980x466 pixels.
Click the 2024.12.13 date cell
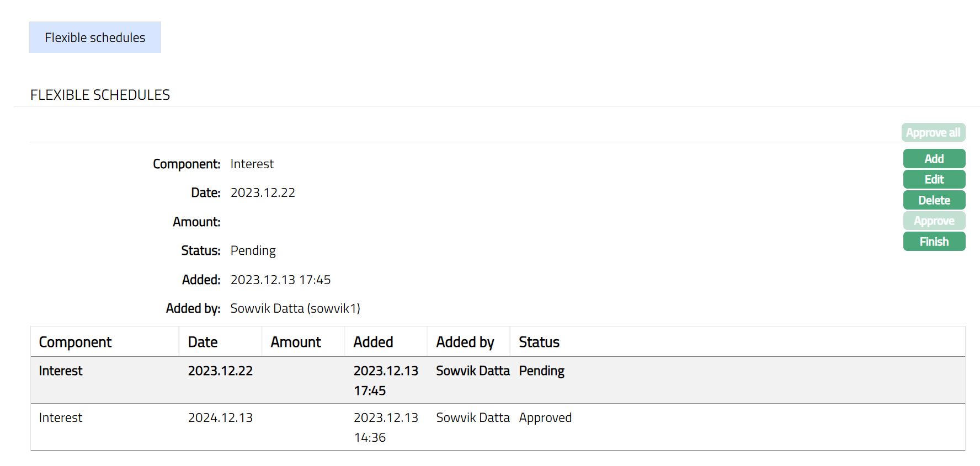(220, 417)
